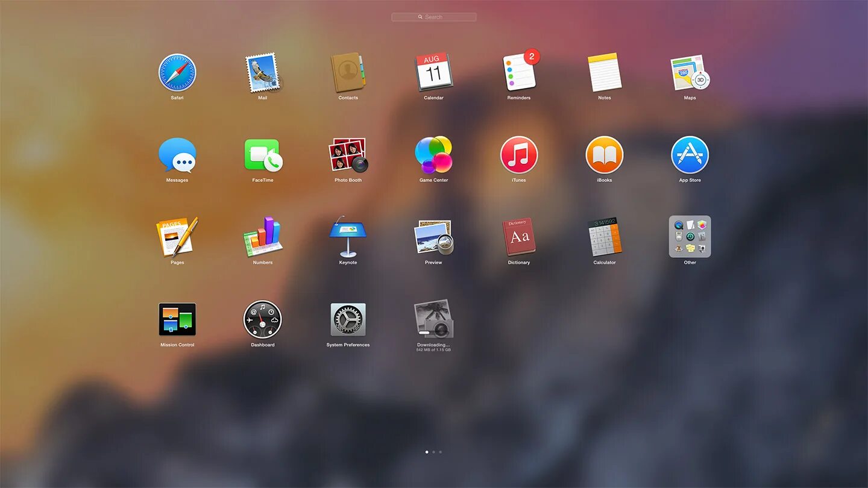Launch the FaceTime green camera icon

(x=263, y=155)
